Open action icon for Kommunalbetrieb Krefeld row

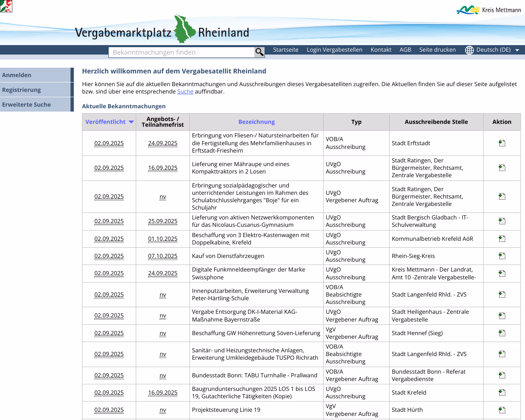pyautogui.click(x=502, y=239)
